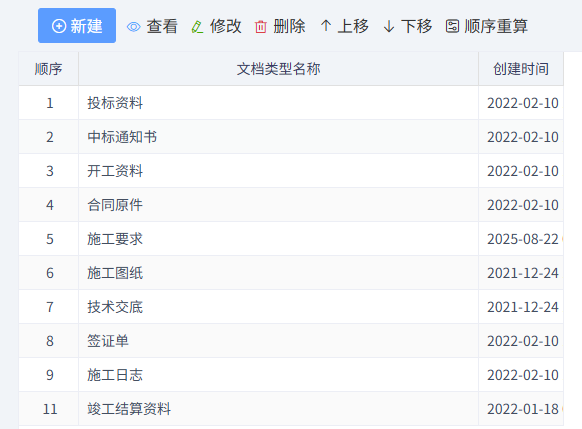
Task: Select the 开工资料 row
Action: (291, 171)
